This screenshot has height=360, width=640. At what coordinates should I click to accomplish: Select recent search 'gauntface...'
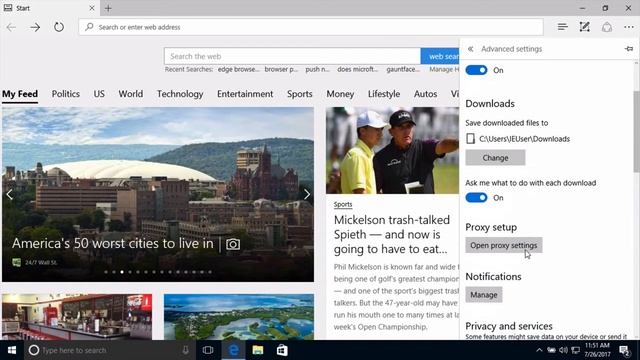[403, 69]
